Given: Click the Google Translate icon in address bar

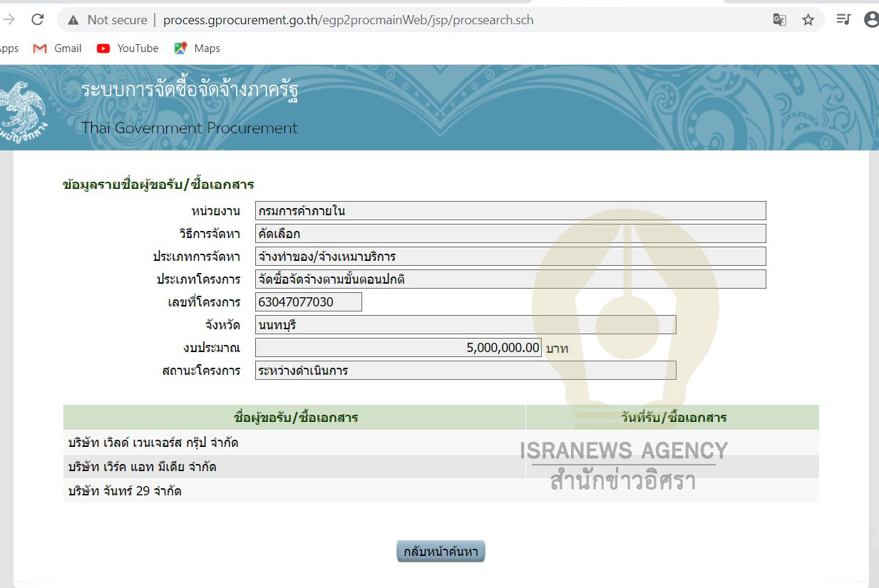Looking at the screenshot, I should coord(779,20).
